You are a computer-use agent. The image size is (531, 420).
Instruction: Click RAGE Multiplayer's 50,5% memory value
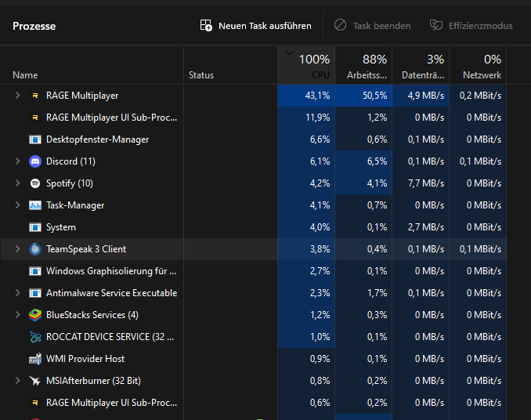pyautogui.click(x=375, y=96)
